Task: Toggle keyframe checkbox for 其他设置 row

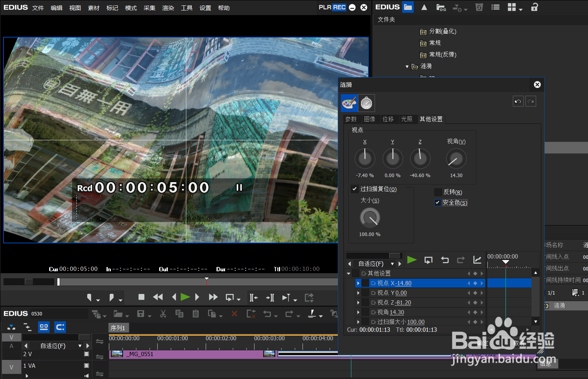Action: [356, 274]
